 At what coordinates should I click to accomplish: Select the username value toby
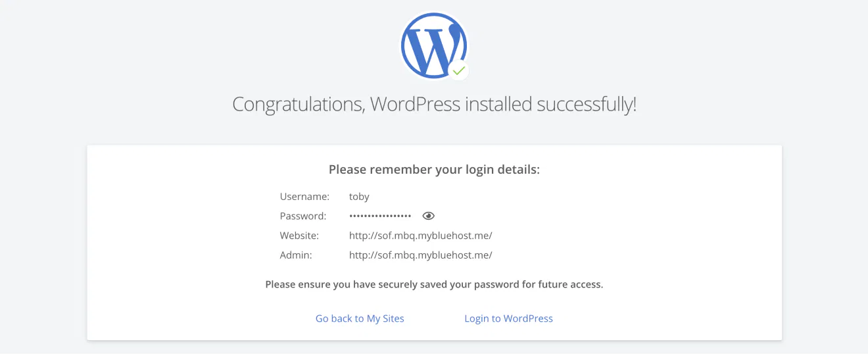pos(359,197)
